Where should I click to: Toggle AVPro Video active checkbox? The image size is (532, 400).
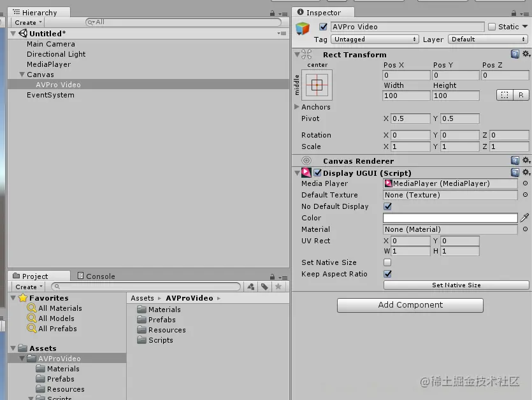click(323, 27)
